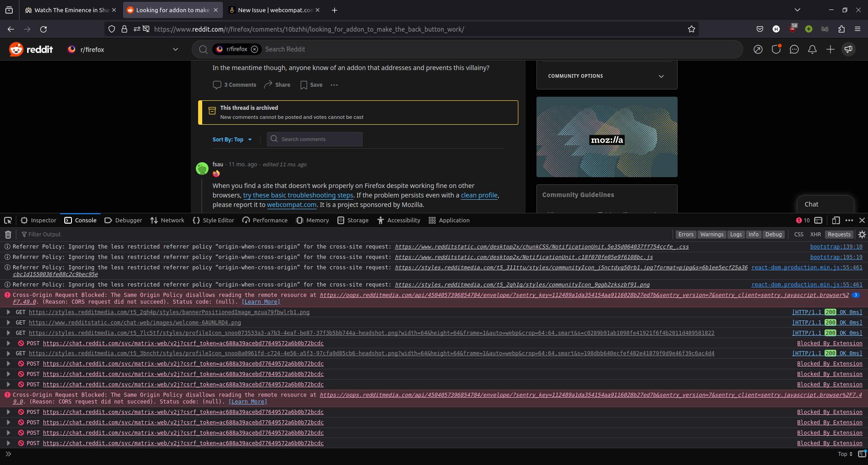
Task: Open the Top context selector dropdown
Action: (x=844, y=454)
